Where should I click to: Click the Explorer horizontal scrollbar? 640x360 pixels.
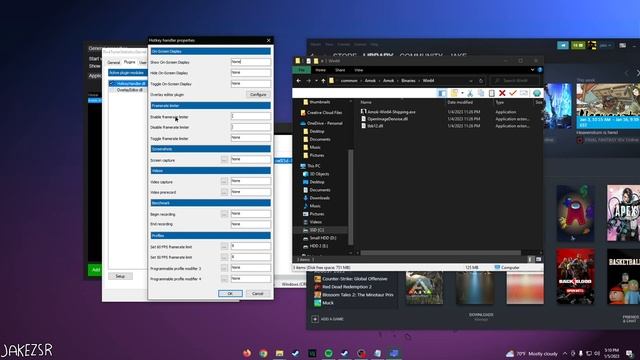[440, 253]
